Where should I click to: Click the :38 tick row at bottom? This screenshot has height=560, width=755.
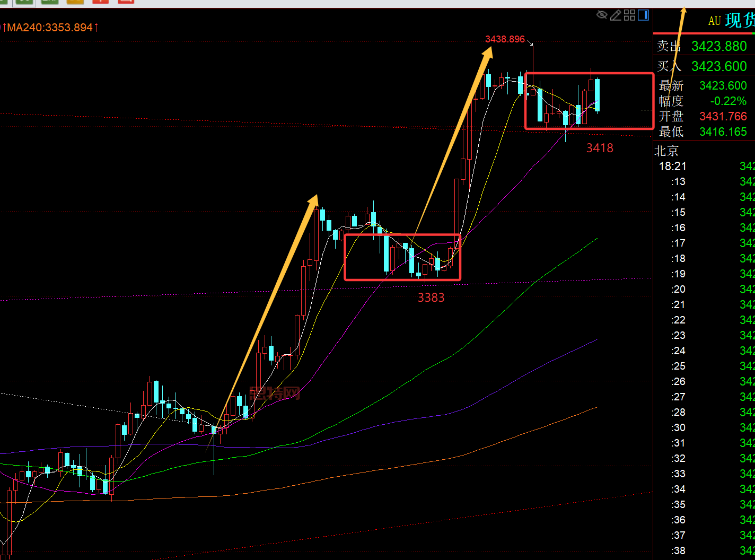pyautogui.click(x=704, y=550)
